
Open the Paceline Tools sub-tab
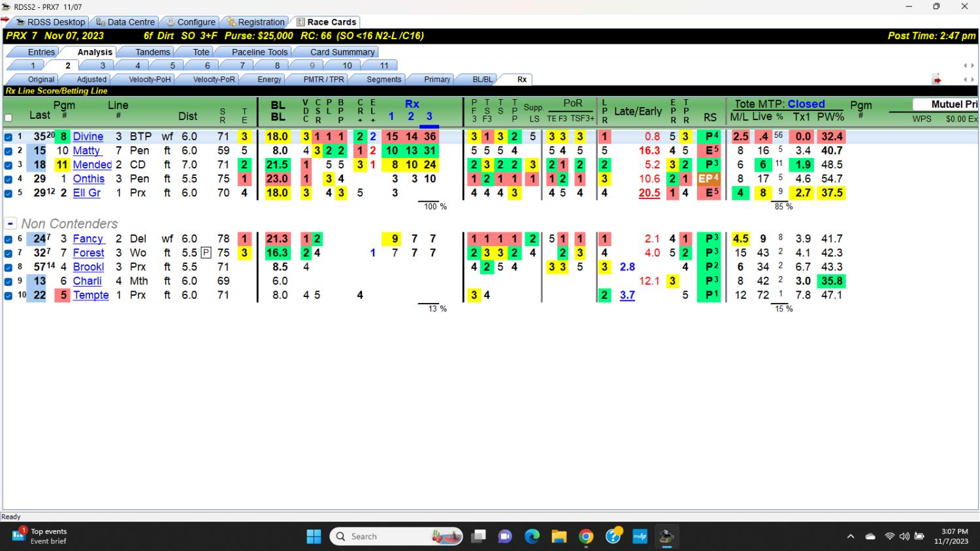259,52
